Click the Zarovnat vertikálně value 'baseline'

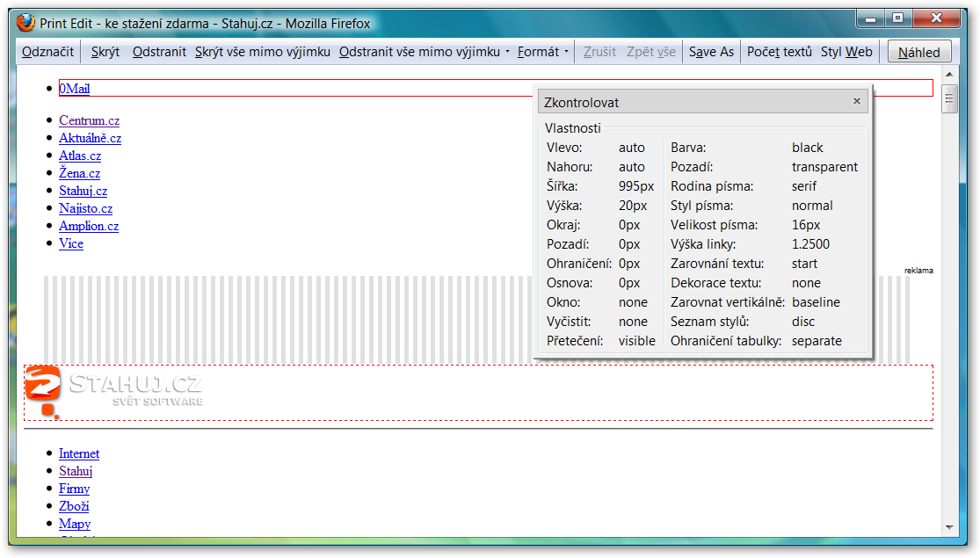click(x=817, y=302)
